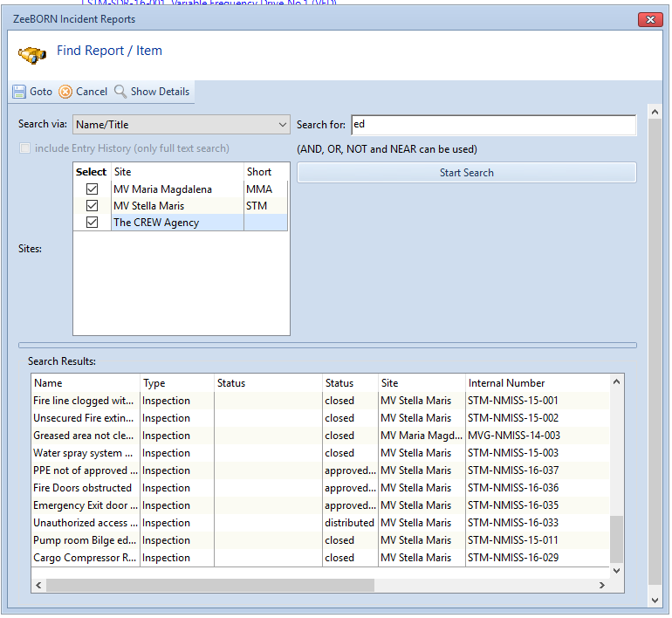672x618 pixels.
Task: Sort results by Site column header
Action: (422, 383)
